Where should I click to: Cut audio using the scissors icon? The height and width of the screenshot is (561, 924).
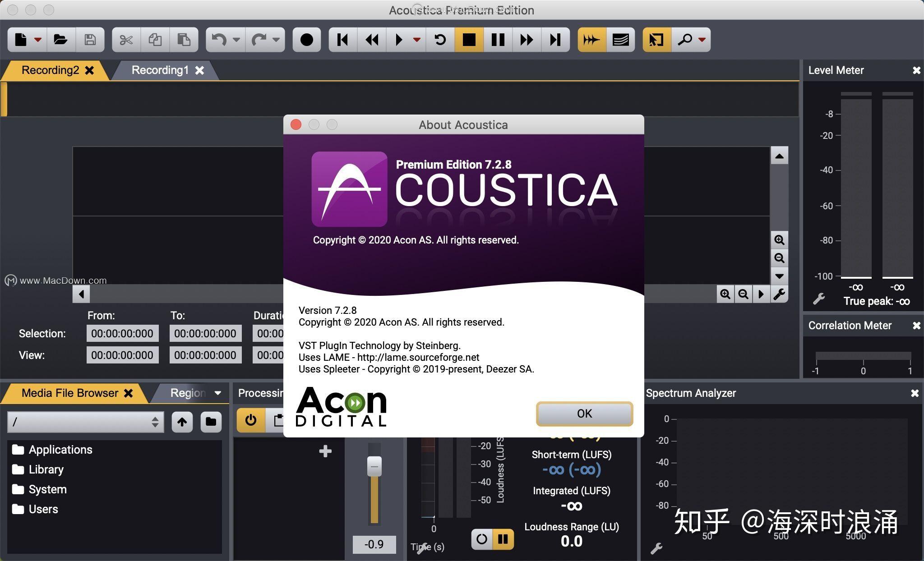[x=127, y=40]
